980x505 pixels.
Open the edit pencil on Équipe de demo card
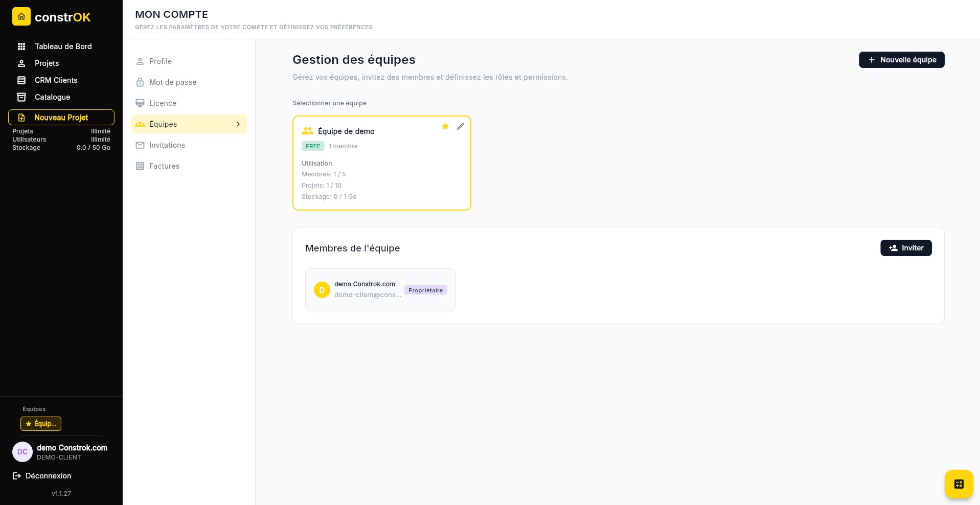point(461,126)
